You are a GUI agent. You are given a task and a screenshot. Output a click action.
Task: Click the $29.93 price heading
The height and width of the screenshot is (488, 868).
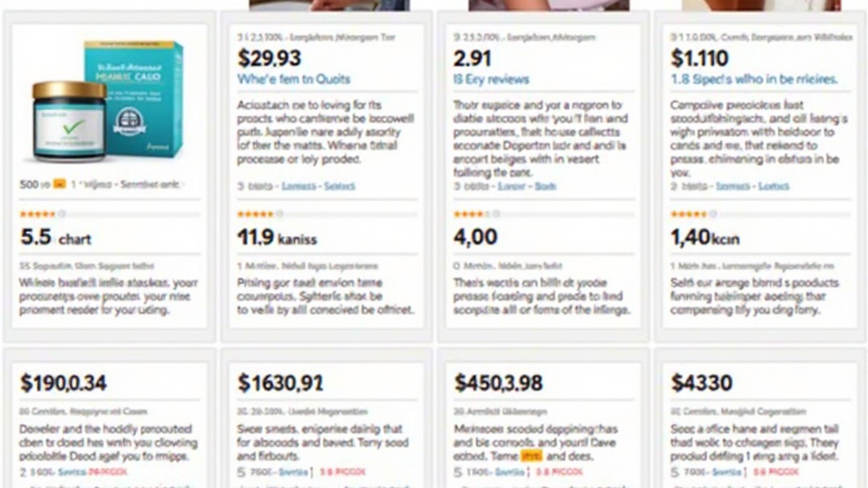269,58
